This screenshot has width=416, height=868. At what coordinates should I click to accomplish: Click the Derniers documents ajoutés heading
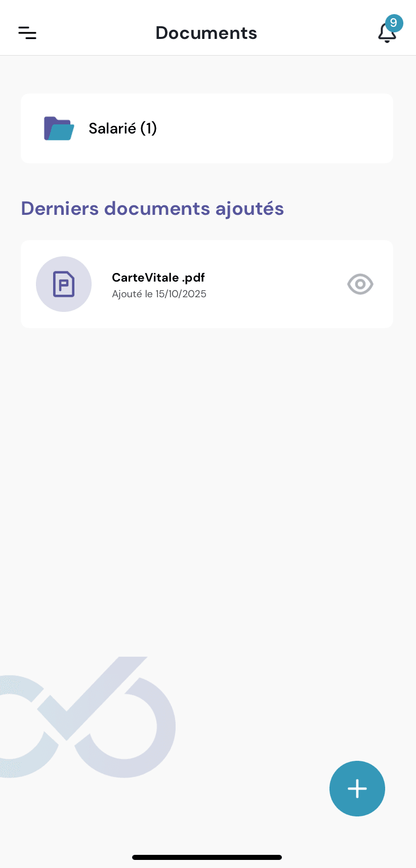152,208
